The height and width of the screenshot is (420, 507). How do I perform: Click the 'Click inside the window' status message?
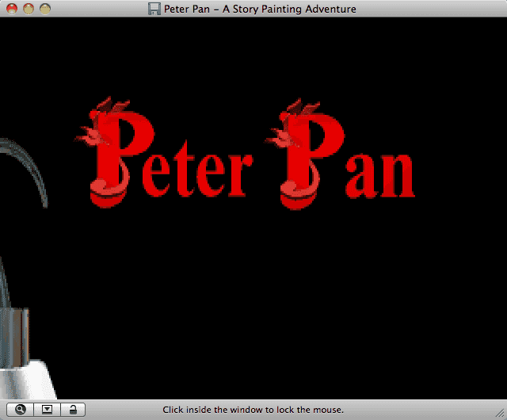pyautogui.click(x=253, y=410)
